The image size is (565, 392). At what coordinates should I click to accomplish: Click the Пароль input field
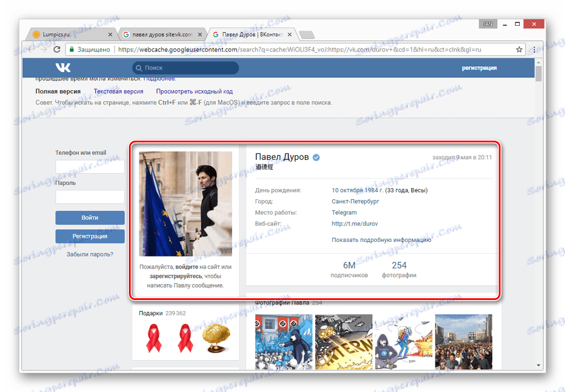click(x=90, y=197)
